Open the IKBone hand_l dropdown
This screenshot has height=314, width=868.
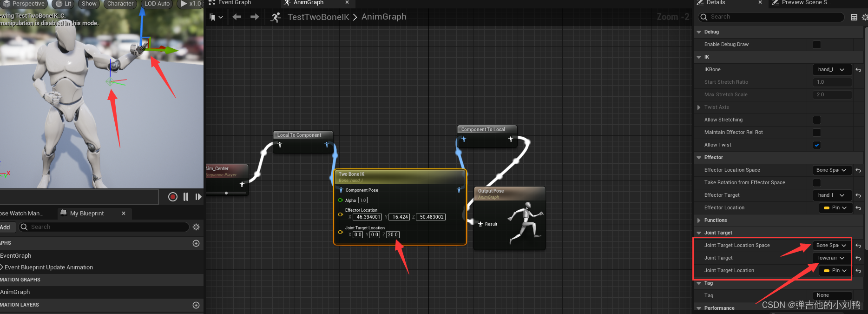pos(832,70)
